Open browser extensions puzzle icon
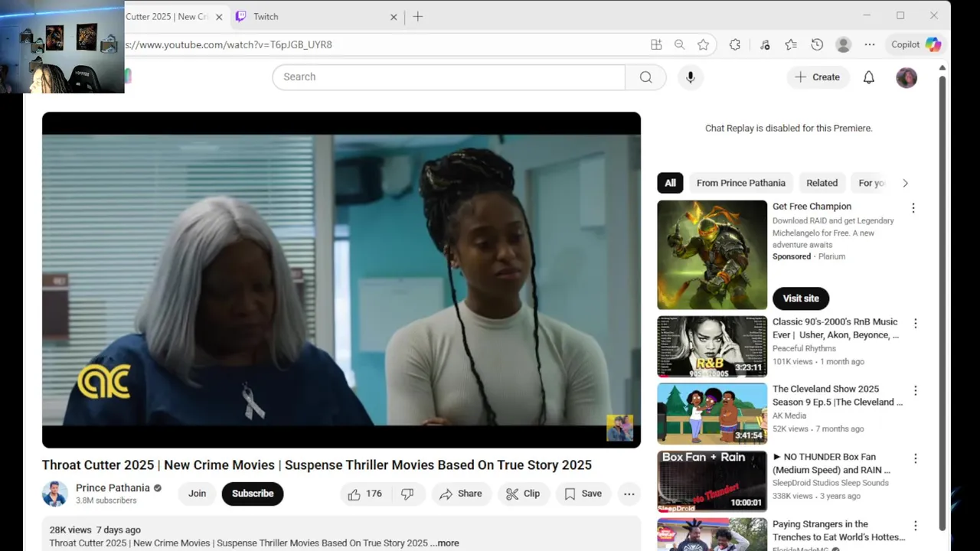Image resolution: width=980 pixels, height=551 pixels. pyautogui.click(x=735, y=44)
